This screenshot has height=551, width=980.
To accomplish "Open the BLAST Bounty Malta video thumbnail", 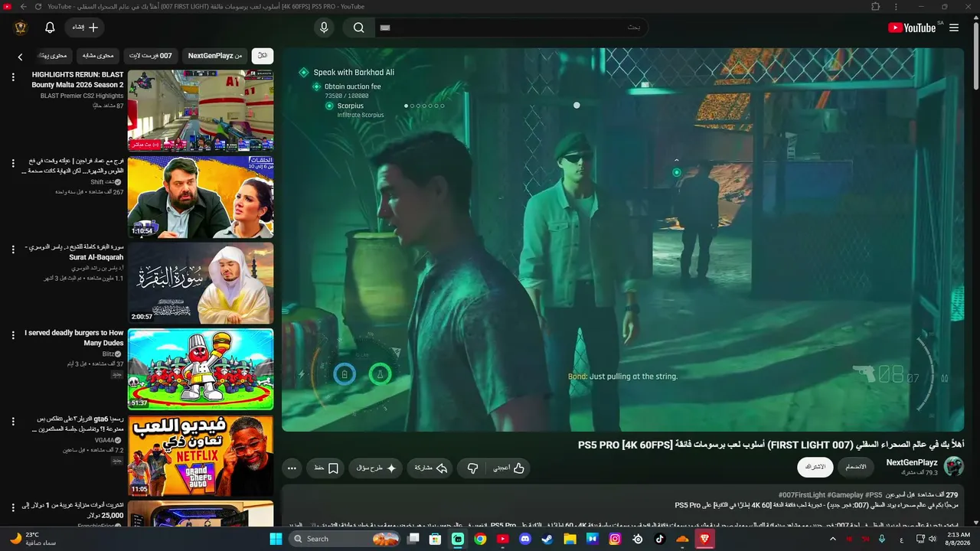I will point(201,111).
